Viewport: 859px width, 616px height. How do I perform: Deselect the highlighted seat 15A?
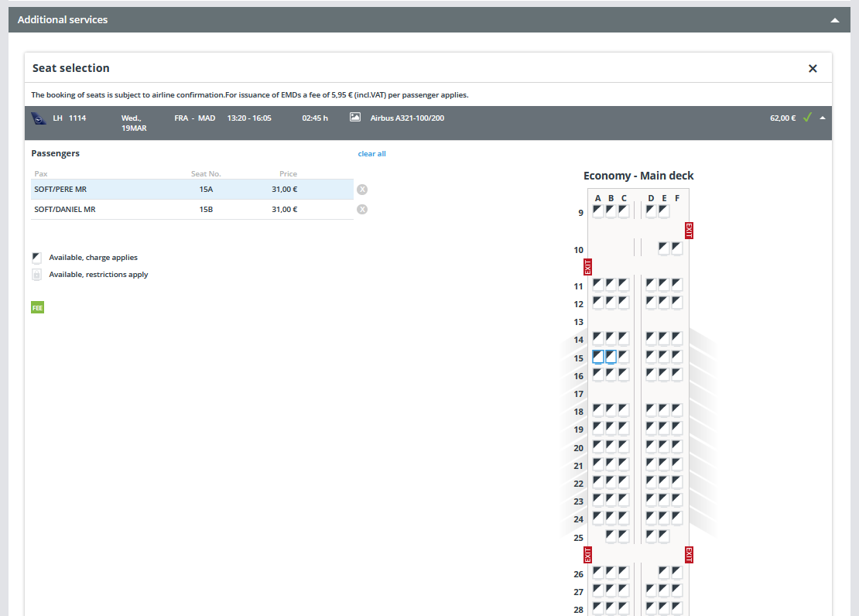tap(597, 357)
